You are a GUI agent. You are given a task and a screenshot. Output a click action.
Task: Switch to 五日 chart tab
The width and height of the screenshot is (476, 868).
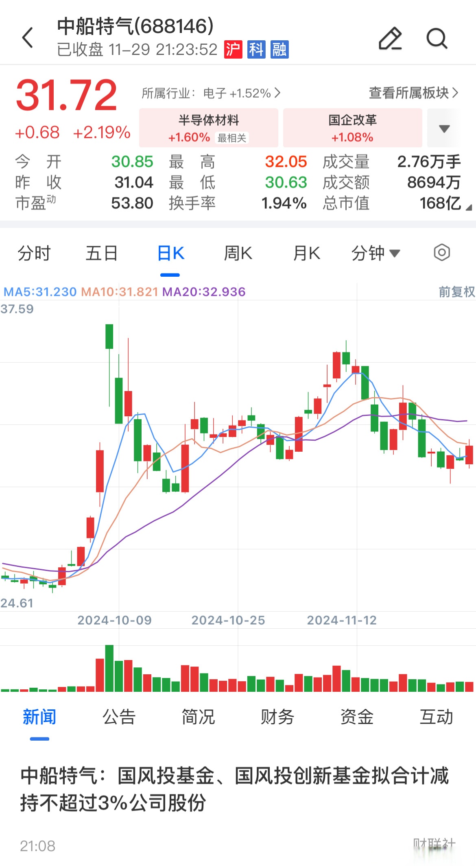[102, 253]
